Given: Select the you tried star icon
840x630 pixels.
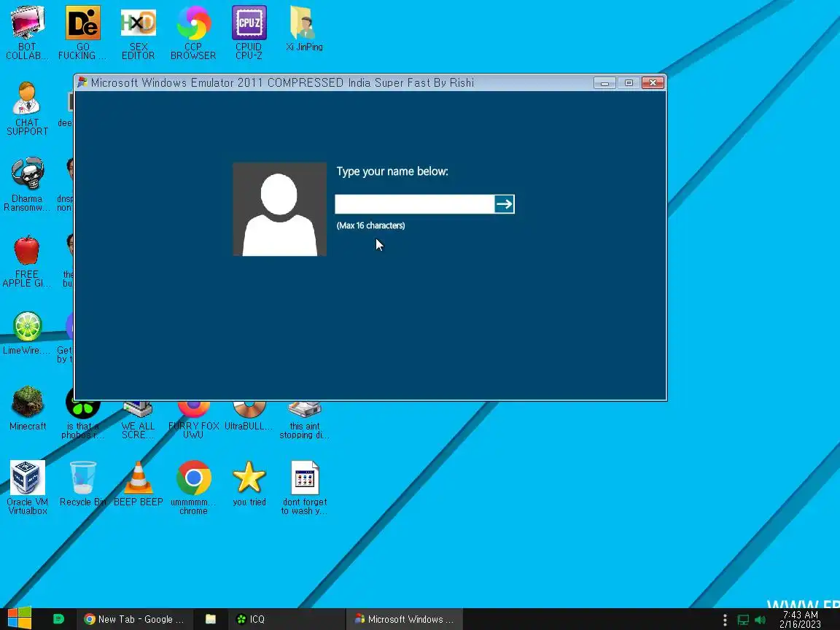Looking at the screenshot, I should (249, 483).
